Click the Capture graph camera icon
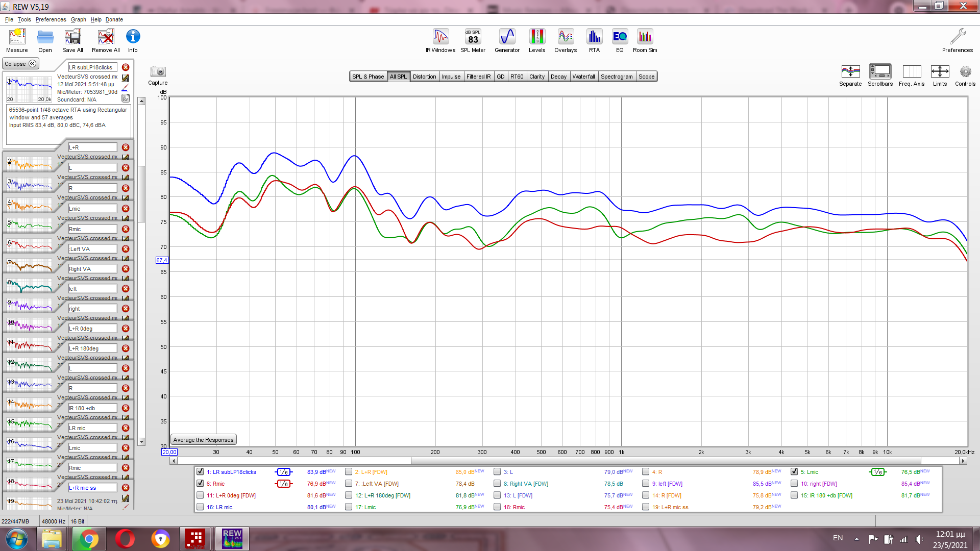980x551 pixels. (158, 72)
